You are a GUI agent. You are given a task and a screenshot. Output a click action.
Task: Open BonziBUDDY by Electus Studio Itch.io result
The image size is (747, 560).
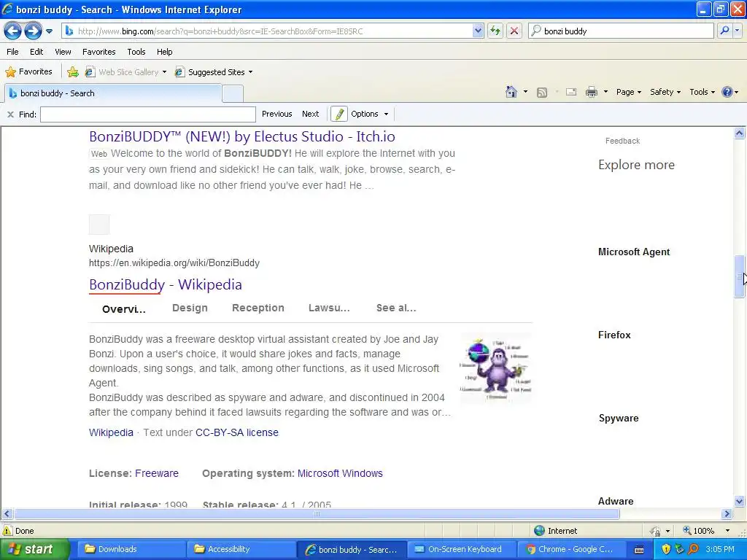pyautogui.click(x=242, y=136)
